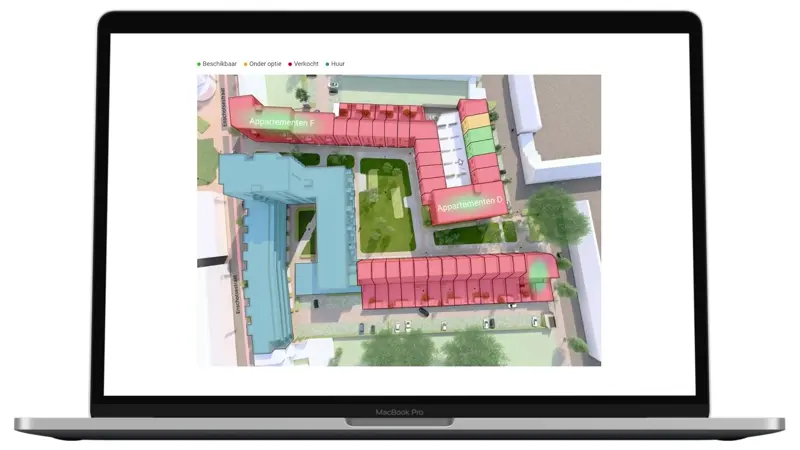Viewport: 800px width, 450px height.
Task: Select the Huur legend label
Action: coord(338,64)
